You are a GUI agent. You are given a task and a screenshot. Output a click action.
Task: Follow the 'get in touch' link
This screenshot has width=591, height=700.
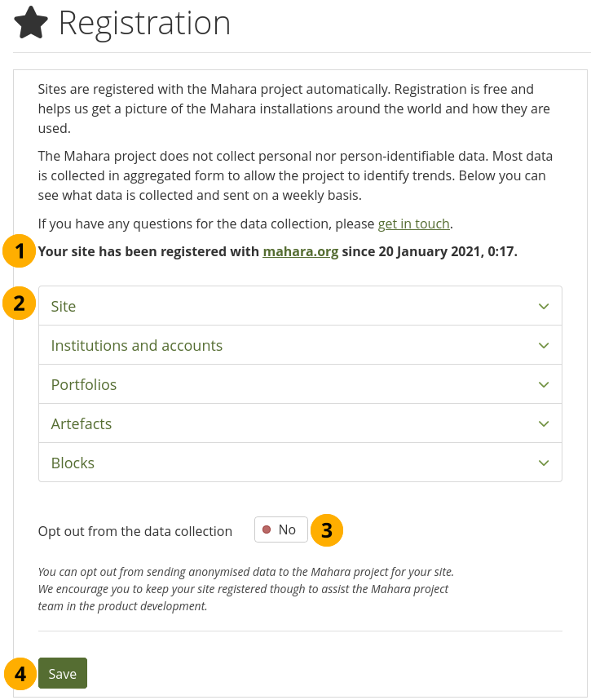tap(414, 224)
